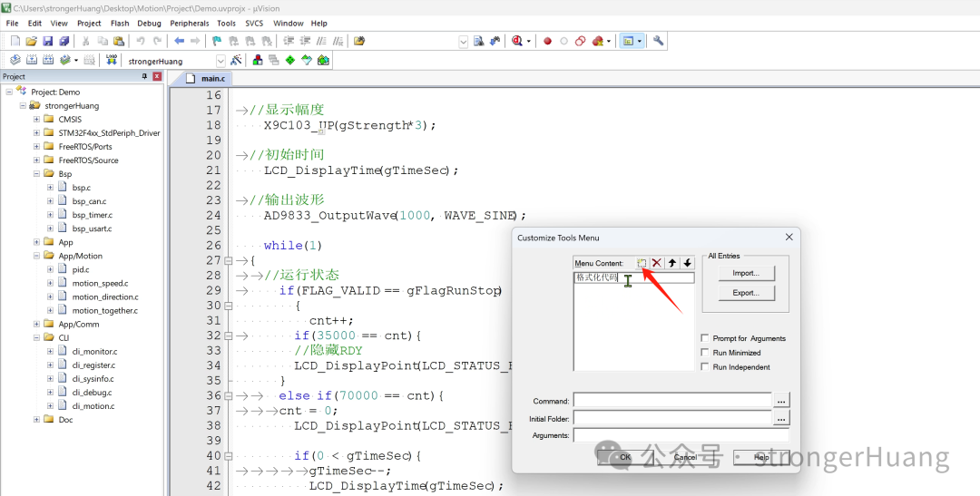The width and height of the screenshot is (980, 496).
Task: Enable Prompt for Arguments checkbox
Action: (705, 338)
